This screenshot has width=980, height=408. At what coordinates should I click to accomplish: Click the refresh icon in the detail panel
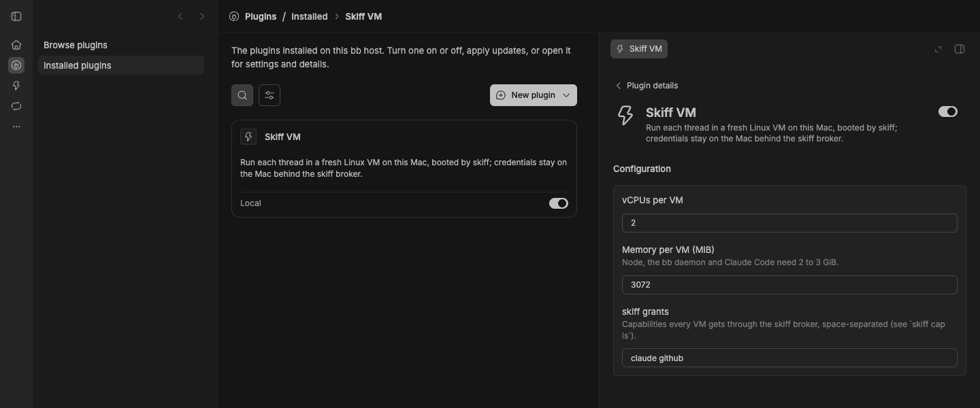(x=938, y=49)
